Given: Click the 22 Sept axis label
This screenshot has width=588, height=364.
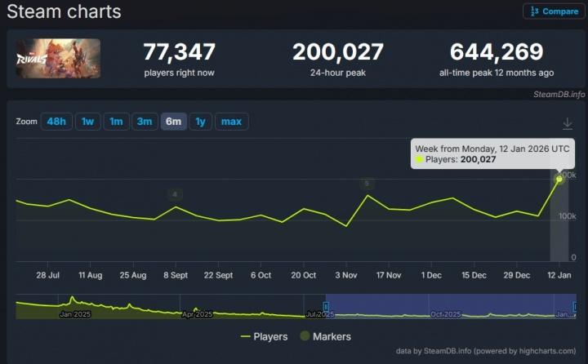Looking at the screenshot, I should 218,275.
